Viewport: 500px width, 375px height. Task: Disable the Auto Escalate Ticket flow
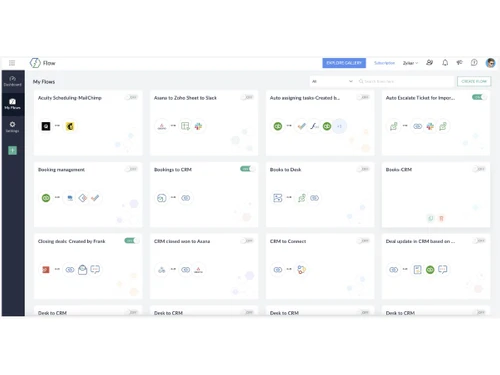[x=479, y=97]
